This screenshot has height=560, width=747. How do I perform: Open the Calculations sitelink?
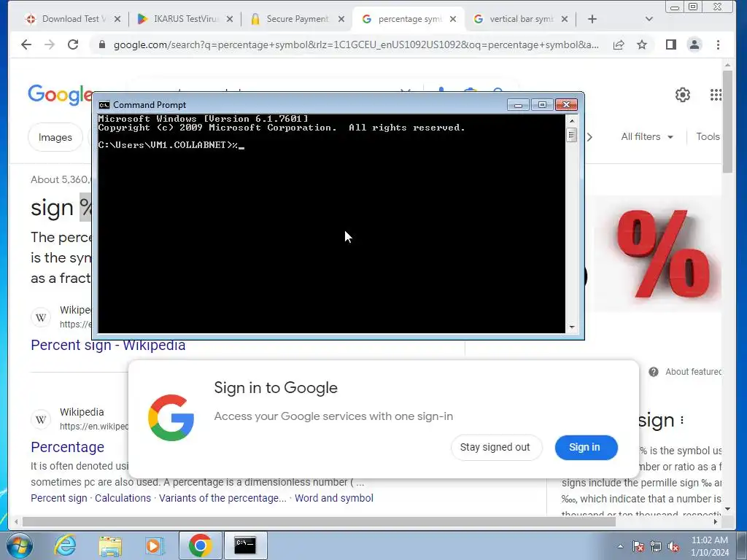123,498
